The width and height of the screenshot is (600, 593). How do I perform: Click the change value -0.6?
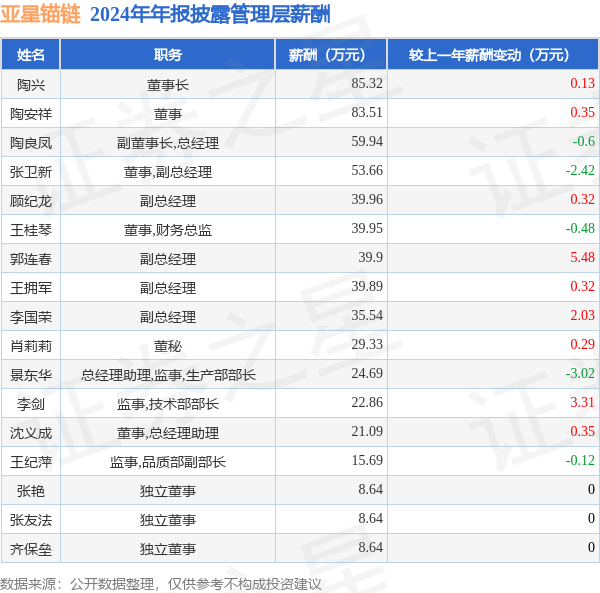[584, 142]
